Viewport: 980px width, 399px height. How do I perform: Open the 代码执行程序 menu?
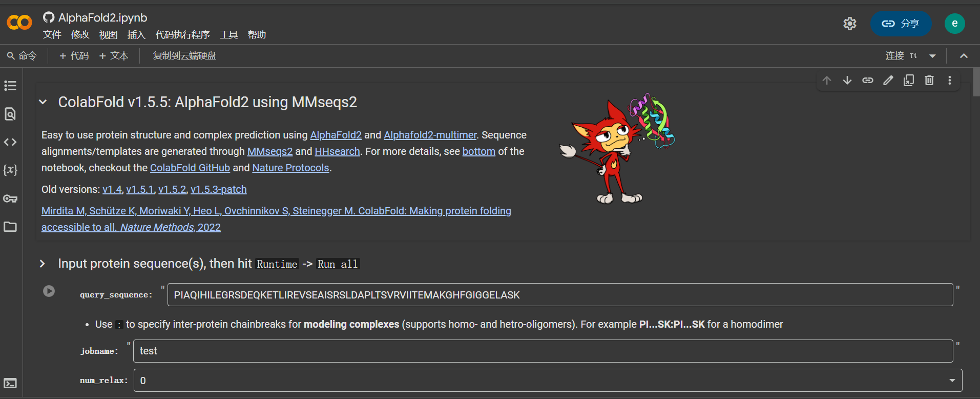pyautogui.click(x=183, y=35)
